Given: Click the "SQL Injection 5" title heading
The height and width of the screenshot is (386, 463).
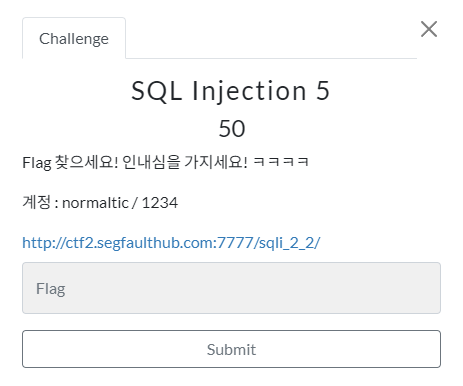Looking at the screenshot, I should [231, 90].
